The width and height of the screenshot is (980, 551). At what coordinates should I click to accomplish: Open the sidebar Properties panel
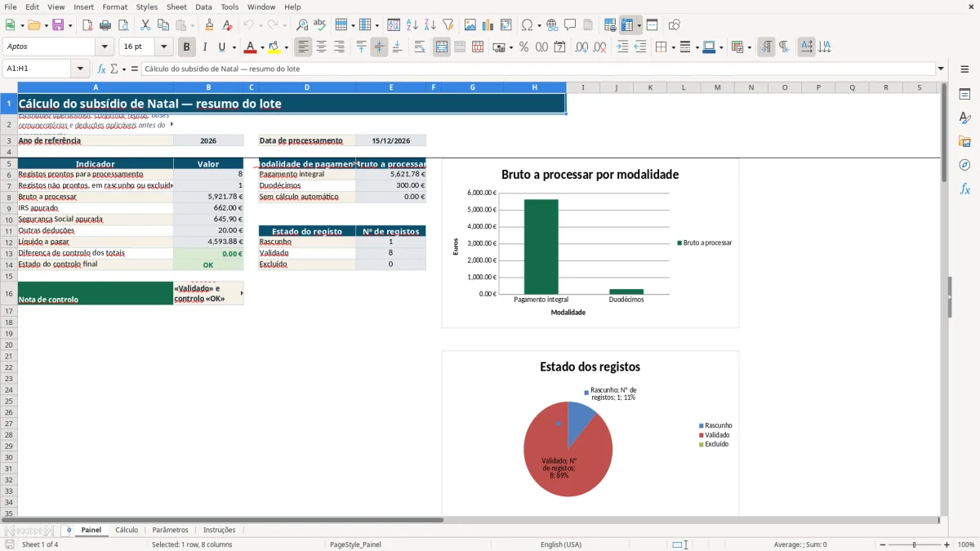pos(964,95)
